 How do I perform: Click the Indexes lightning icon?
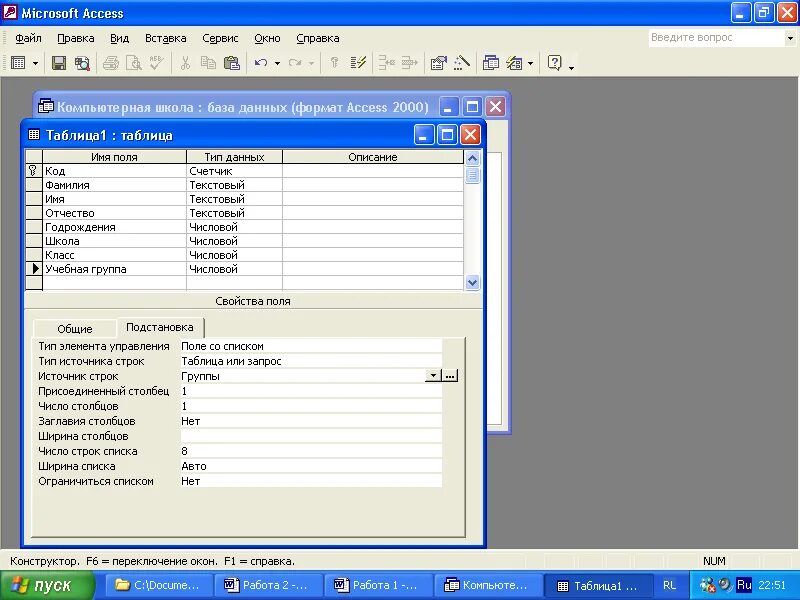358,63
